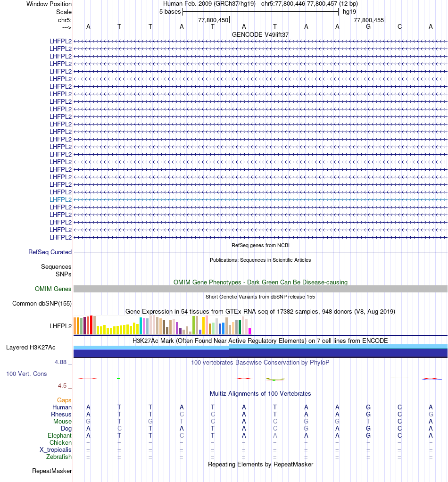
Task: Select the X_tropicalis alignment row label
Action: click(55, 450)
